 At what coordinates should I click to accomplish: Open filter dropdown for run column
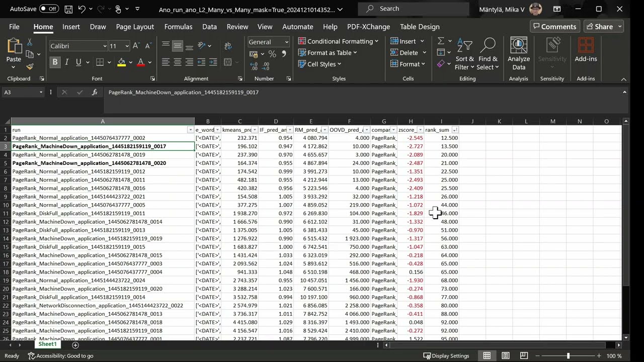pyautogui.click(x=190, y=130)
